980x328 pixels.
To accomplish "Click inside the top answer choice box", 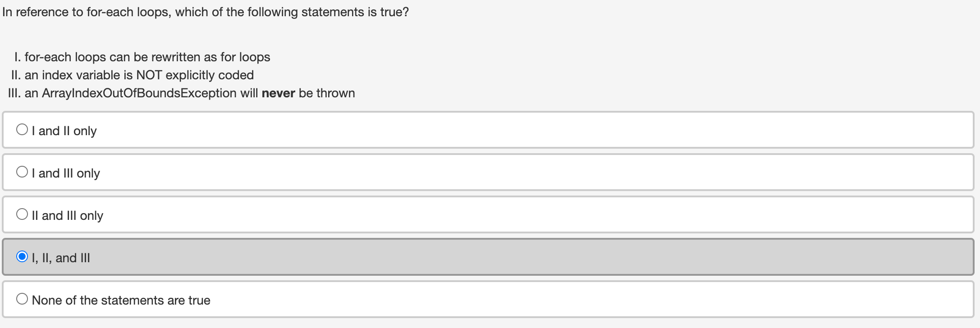I will (451, 131).
